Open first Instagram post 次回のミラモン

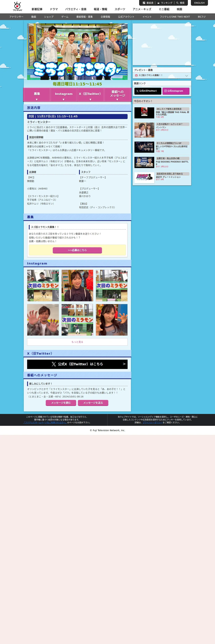click(x=43, y=286)
